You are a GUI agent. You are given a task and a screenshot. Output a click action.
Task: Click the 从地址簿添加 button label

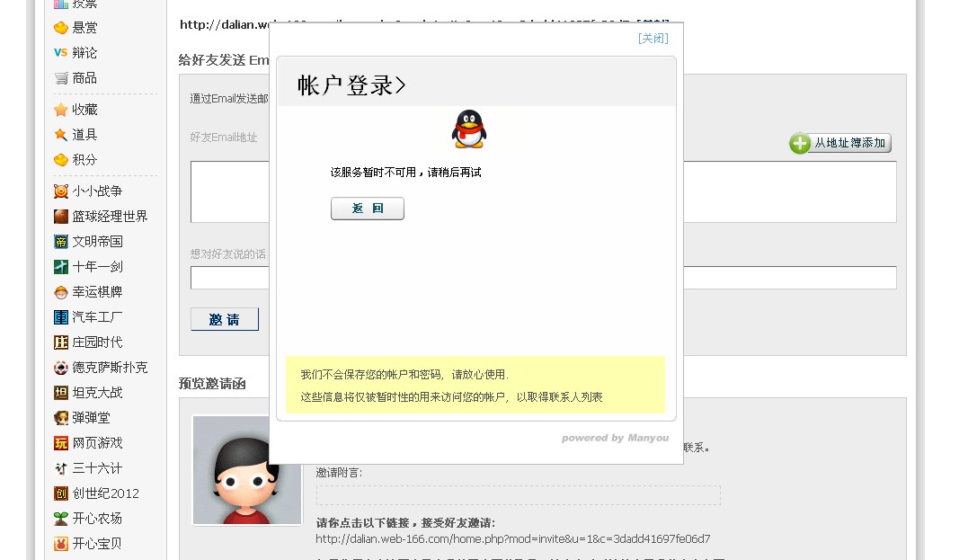pos(849,143)
